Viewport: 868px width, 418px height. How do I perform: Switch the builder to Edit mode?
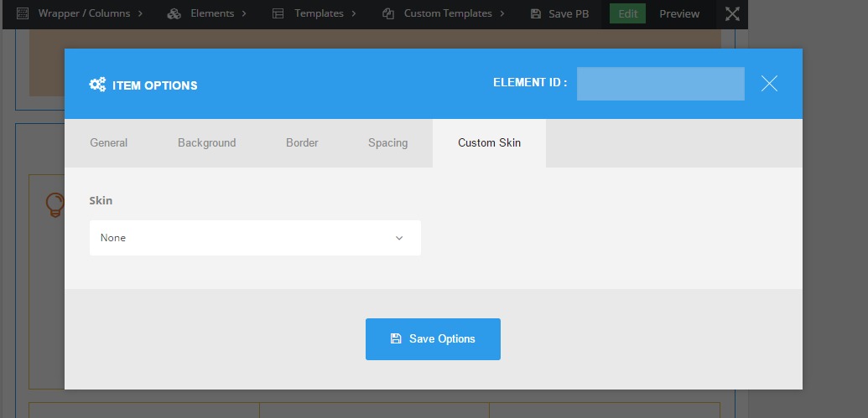coord(627,13)
